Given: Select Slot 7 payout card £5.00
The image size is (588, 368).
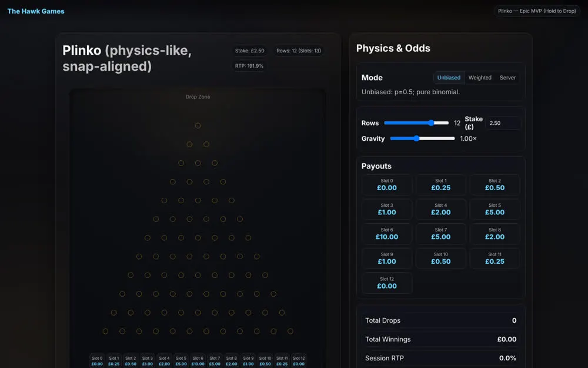Looking at the screenshot, I should pos(440,234).
